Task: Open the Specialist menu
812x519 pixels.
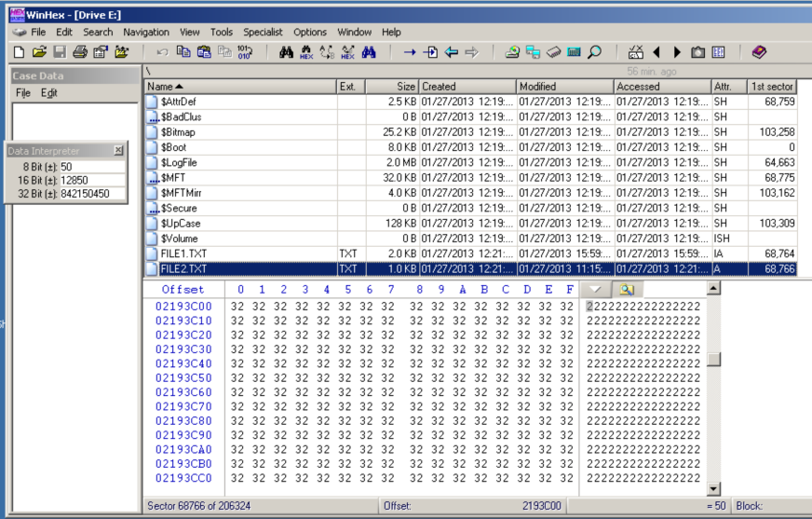Action: pos(263,32)
